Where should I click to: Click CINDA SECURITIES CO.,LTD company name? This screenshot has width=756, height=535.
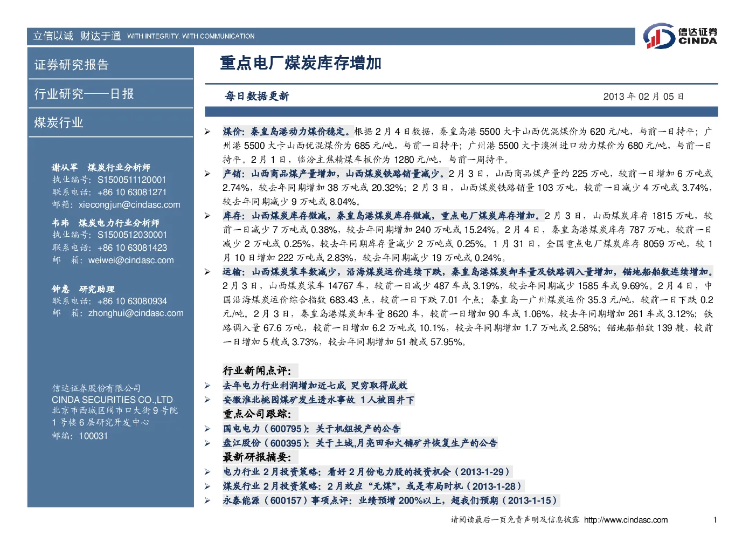pos(112,400)
